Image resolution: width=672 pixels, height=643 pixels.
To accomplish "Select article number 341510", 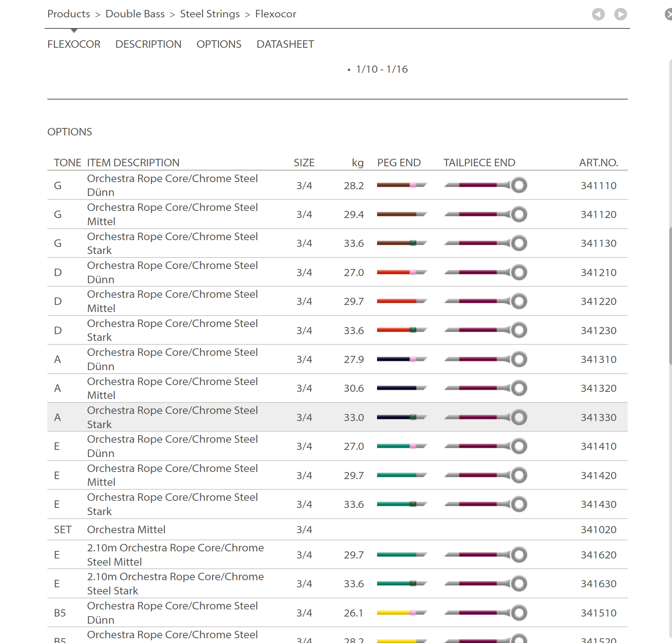I will pyautogui.click(x=599, y=613).
